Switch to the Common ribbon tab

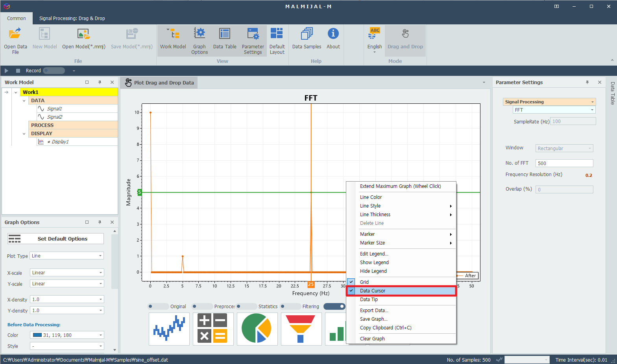pos(17,18)
